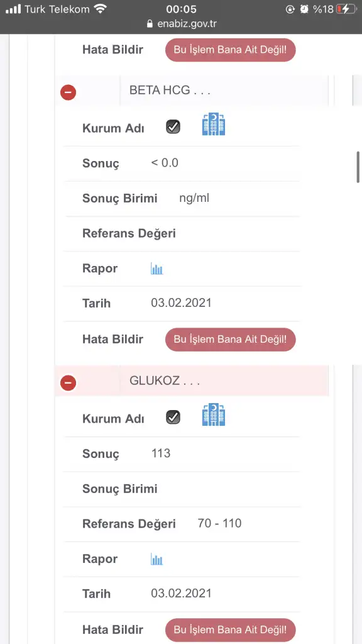Collapse the GLUKOZ row with the red minus

click(x=68, y=383)
